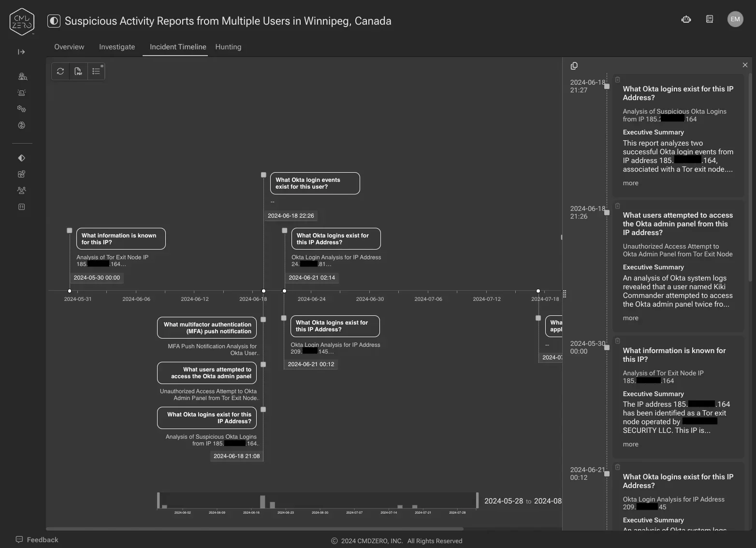Viewport: 756px width, 548px height.
Task: Toggle the half-circle icon beside the investigation title
Action: click(x=54, y=21)
